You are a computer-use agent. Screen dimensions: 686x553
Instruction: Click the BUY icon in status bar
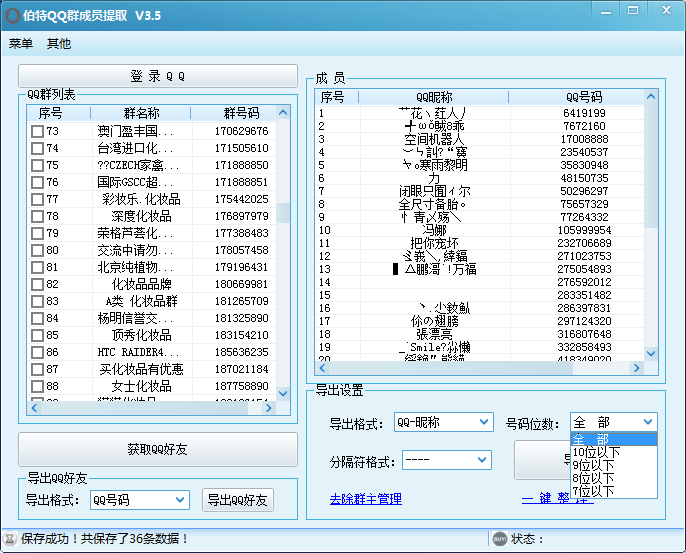coord(499,539)
